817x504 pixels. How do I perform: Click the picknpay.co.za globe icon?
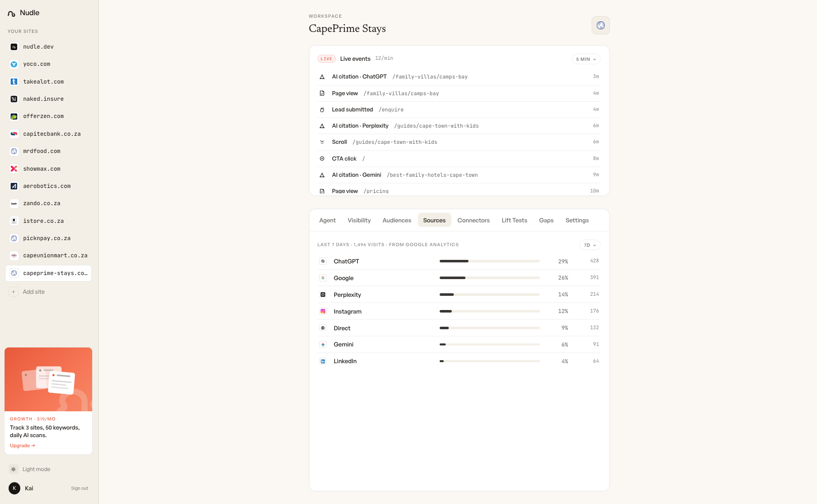(x=14, y=238)
